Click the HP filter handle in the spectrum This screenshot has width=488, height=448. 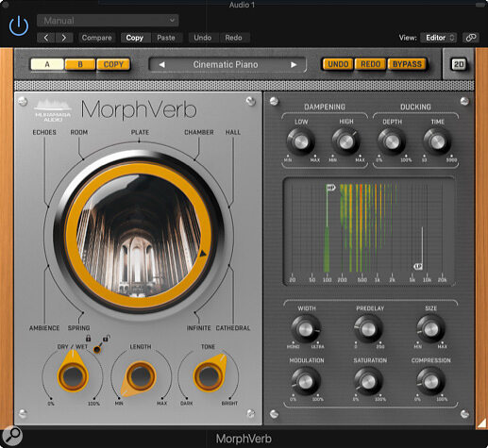click(330, 188)
